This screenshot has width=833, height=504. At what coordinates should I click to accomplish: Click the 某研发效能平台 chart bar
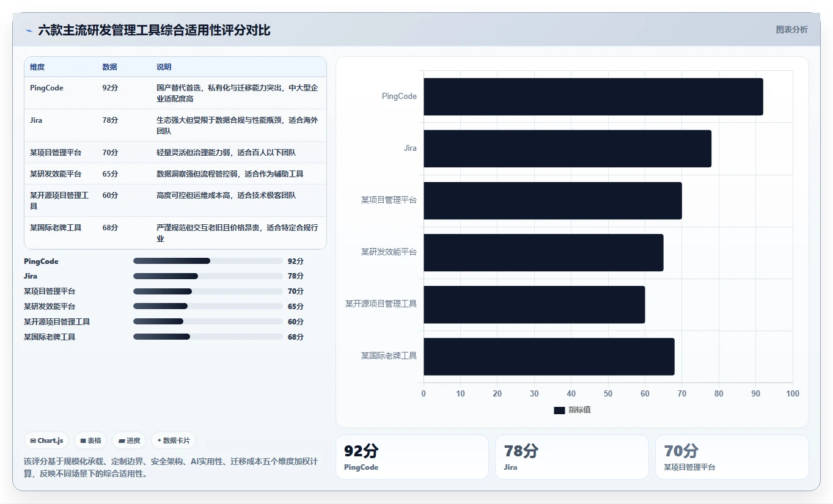(544, 252)
